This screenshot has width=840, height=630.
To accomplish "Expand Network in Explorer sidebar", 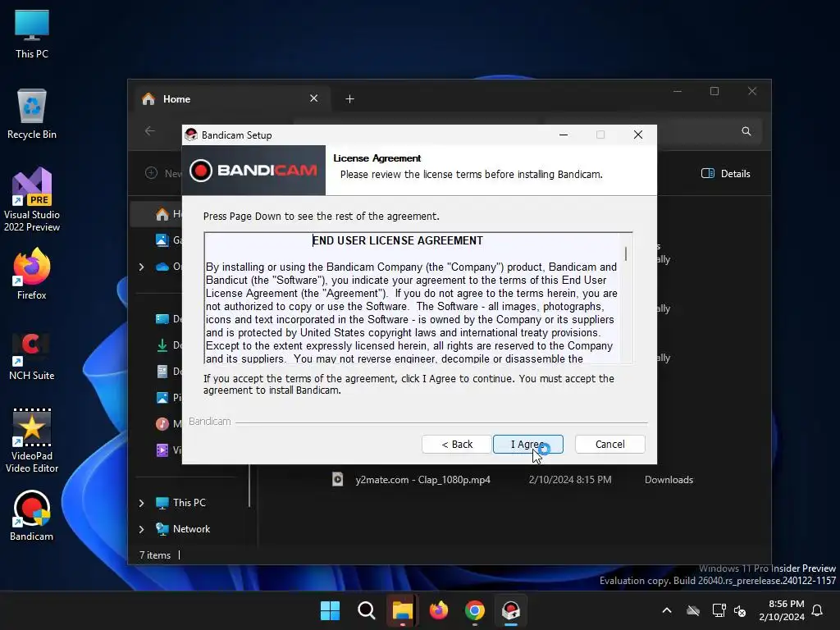I will 141,529.
